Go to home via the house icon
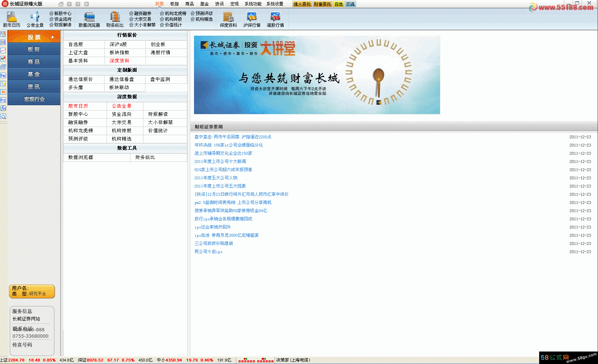 coord(61,4)
